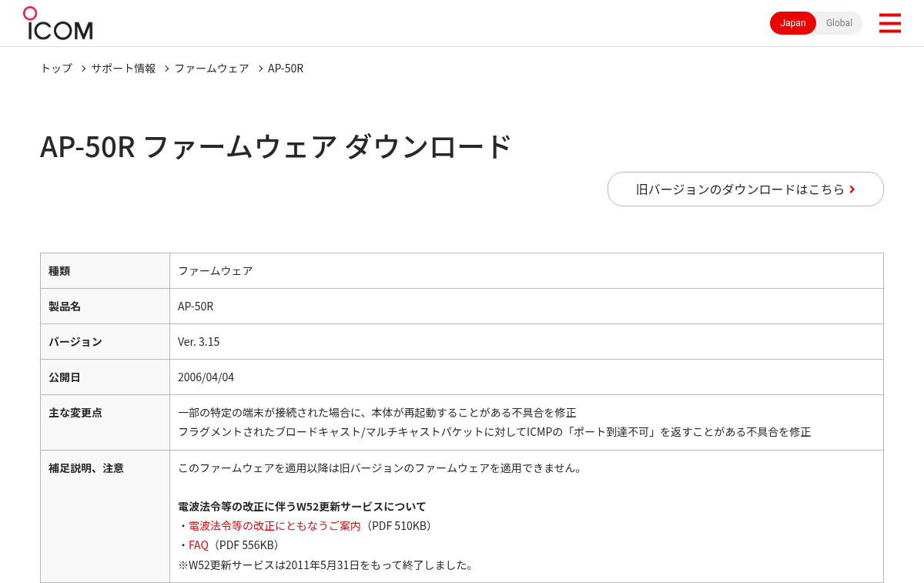The image size is (924, 583).
Task: Open 旧バージョンのダウンロードはこちら button
Action: click(745, 189)
